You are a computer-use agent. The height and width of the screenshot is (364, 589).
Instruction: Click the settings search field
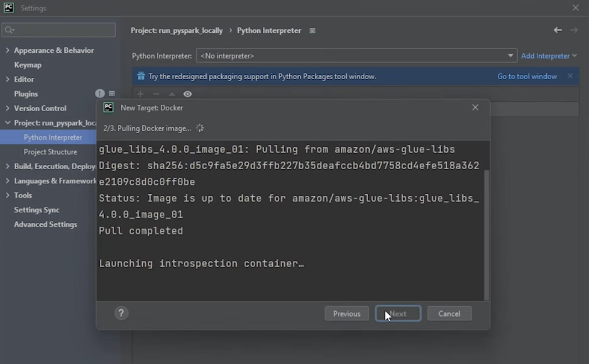59,30
